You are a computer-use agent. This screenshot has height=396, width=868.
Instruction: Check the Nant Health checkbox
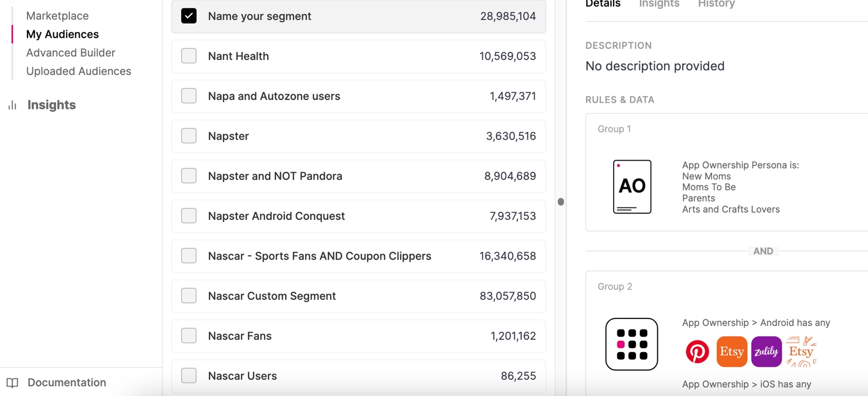pyautogui.click(x=189, y=56)
